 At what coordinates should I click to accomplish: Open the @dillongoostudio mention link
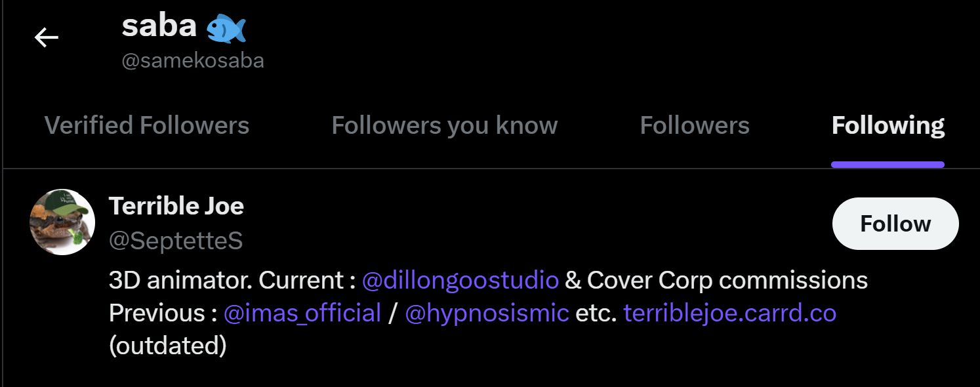pos(460,280)
